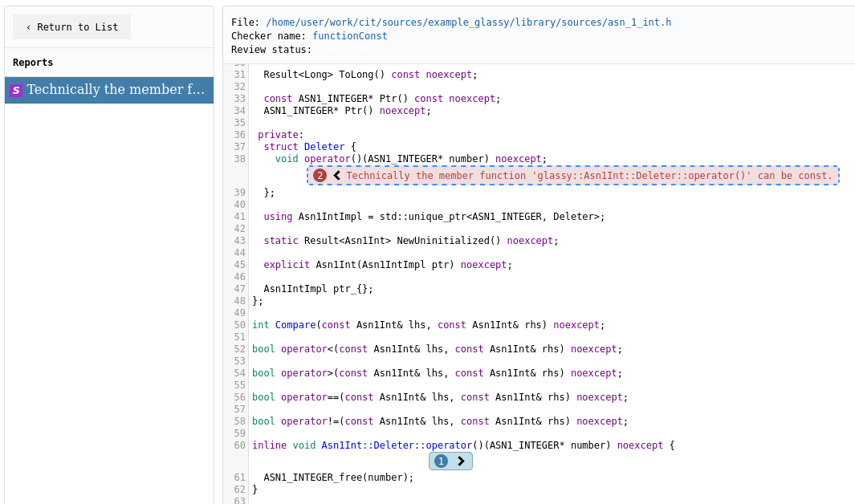
Task: Click bug path step marker 2
Action: coord(320,175)
